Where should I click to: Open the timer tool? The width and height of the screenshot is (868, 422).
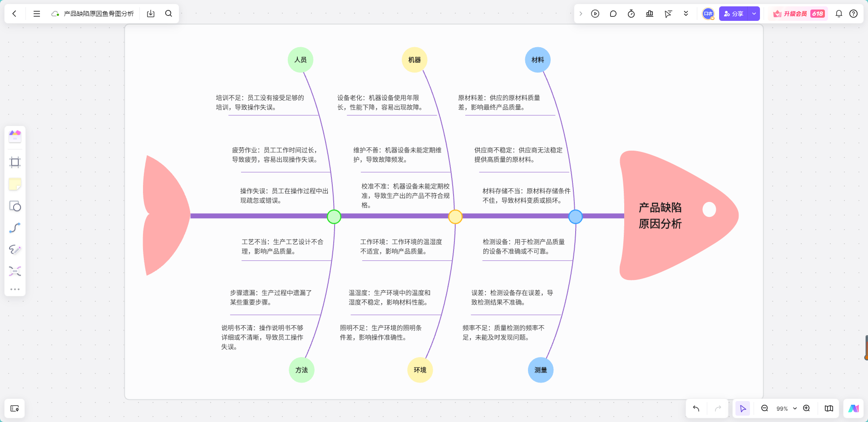[631, 14]
